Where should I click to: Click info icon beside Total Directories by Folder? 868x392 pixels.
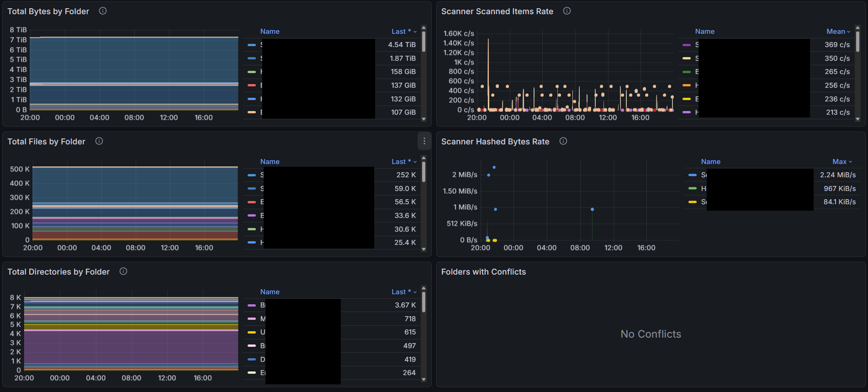pos(123,271)
